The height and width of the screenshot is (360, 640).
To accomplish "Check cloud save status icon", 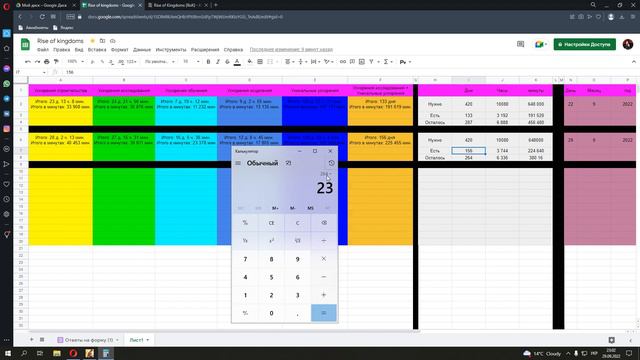I will click(113, 41).
